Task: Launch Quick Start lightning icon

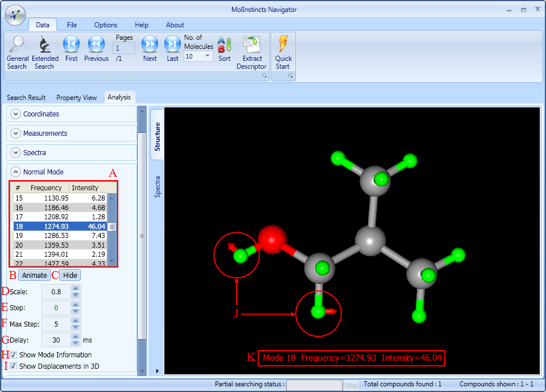Action: click(283, 53)
